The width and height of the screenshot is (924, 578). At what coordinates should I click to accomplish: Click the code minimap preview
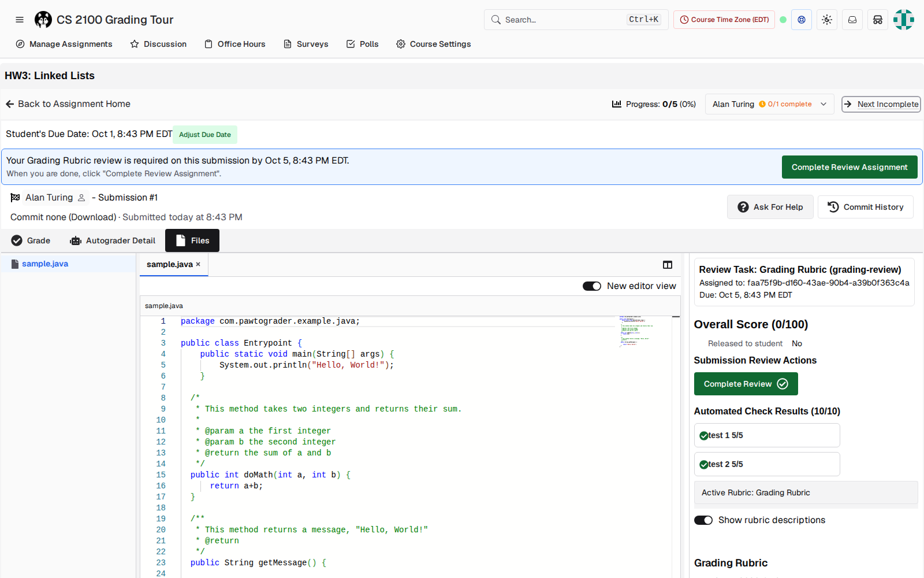636,332
